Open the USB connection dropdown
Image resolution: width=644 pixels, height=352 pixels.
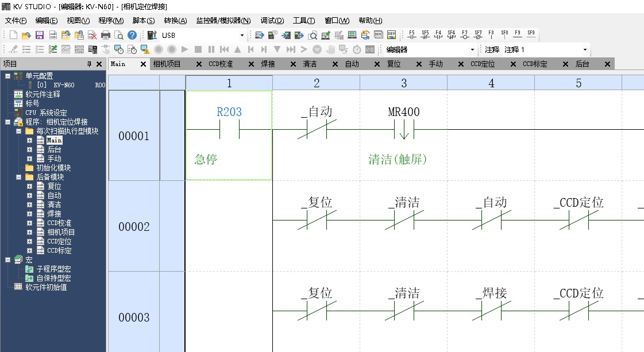[242, 36]
